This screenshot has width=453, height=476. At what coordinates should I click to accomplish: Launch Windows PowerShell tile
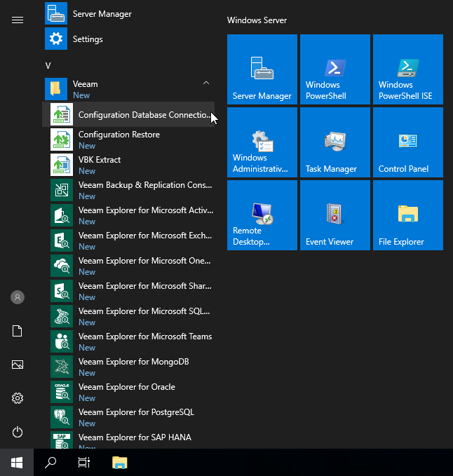pos(335,69)
